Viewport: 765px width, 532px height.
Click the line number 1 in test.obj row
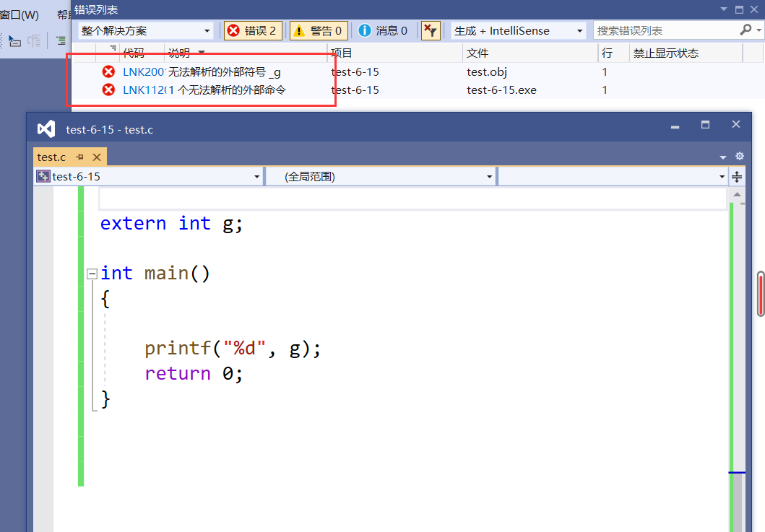(x=605, y=71)
